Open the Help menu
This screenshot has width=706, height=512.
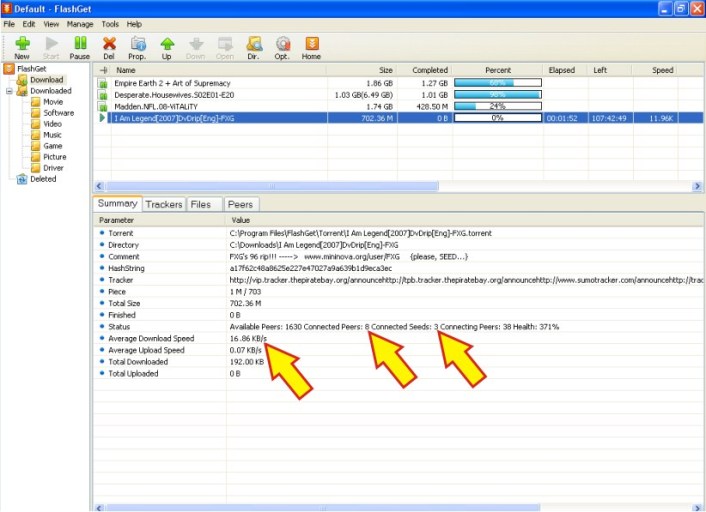[x=134, y=24]
